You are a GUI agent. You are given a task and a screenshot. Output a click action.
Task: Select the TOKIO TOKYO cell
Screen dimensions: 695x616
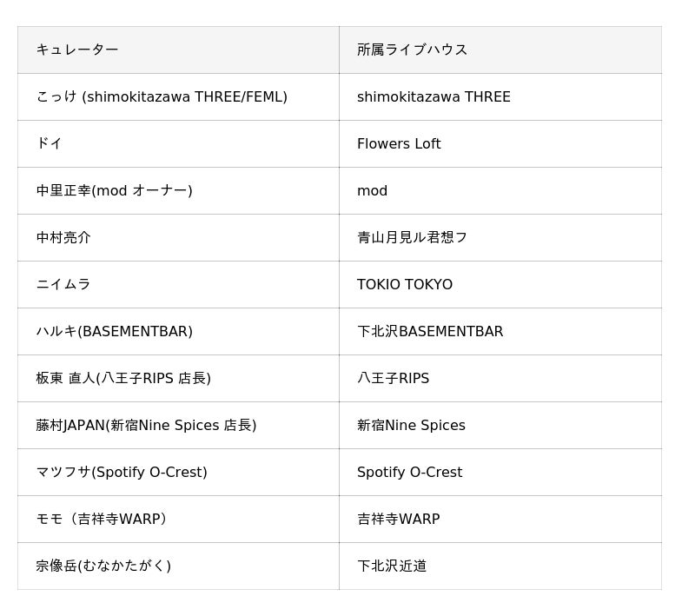click(500, 284)
